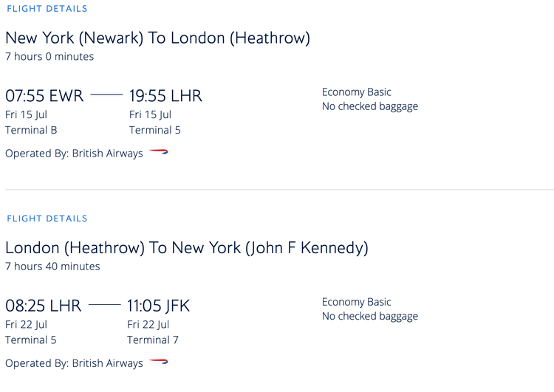The height and width of the screenshot is (392, 554).
Task: Click the Terminal B label
Action: [x=31, y=131]
